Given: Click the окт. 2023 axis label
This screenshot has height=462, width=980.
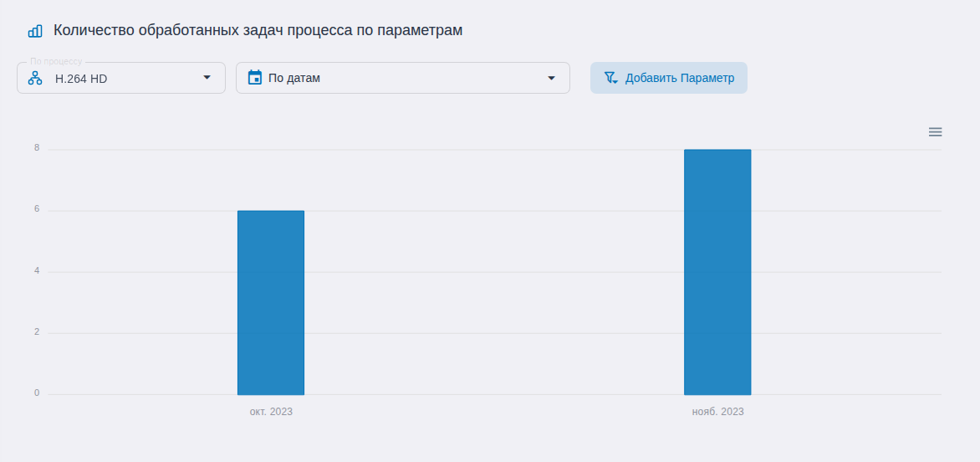Looking at the screenshot, I should pyautogui.click(x=271, y=412).
